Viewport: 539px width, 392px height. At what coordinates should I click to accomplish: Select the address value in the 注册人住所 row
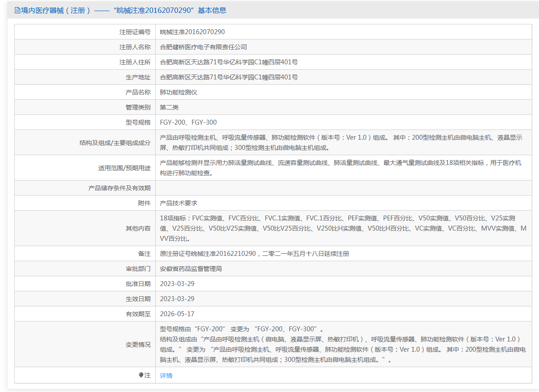229,62
